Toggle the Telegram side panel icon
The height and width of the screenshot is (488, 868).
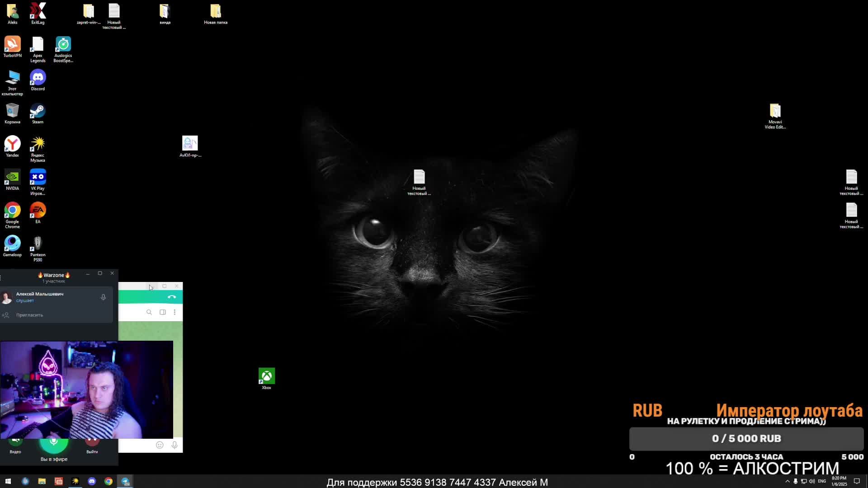[x=163, y=312]
